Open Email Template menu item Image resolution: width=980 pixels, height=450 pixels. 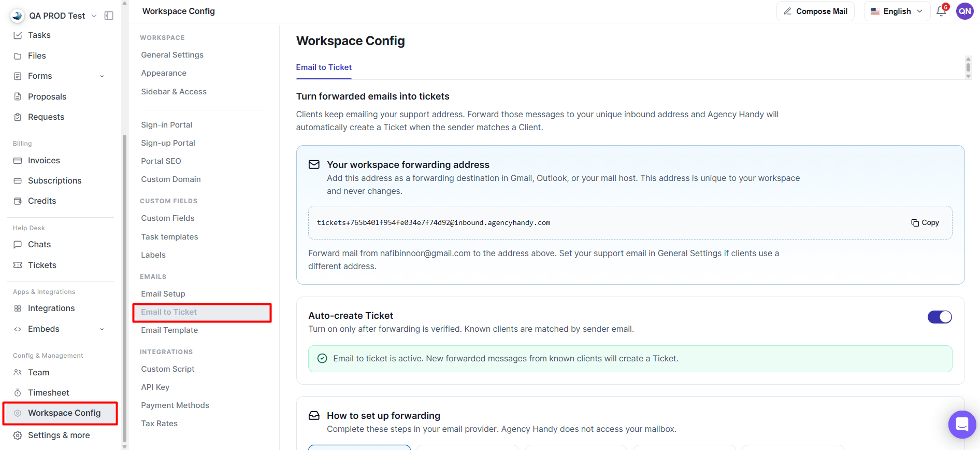pyautogui.click(x=169, y=330)
